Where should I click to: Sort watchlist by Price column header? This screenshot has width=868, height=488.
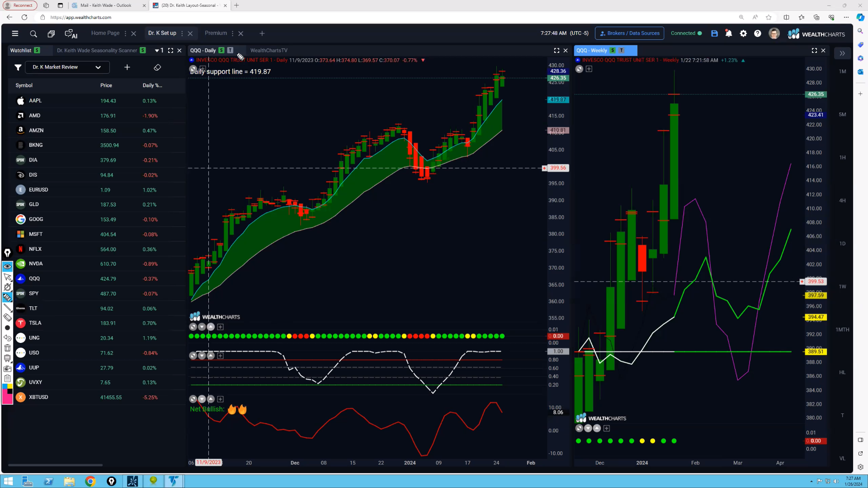click(x=106, y=85)
